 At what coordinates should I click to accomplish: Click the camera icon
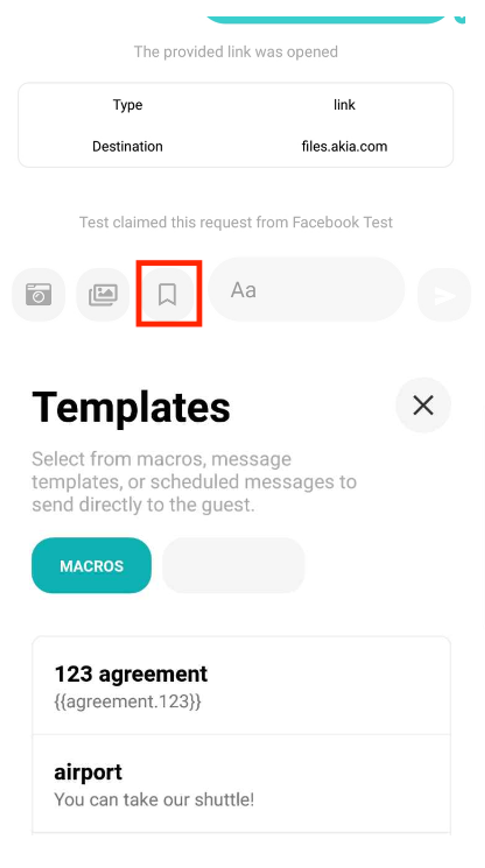39,293
